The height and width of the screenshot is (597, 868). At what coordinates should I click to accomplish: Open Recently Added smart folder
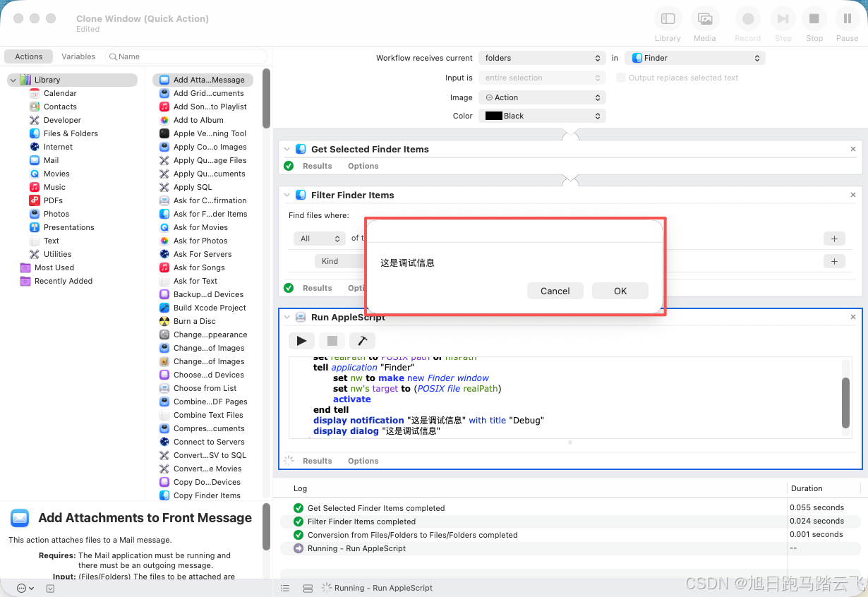pyautogui.click(x=64, y=281)
